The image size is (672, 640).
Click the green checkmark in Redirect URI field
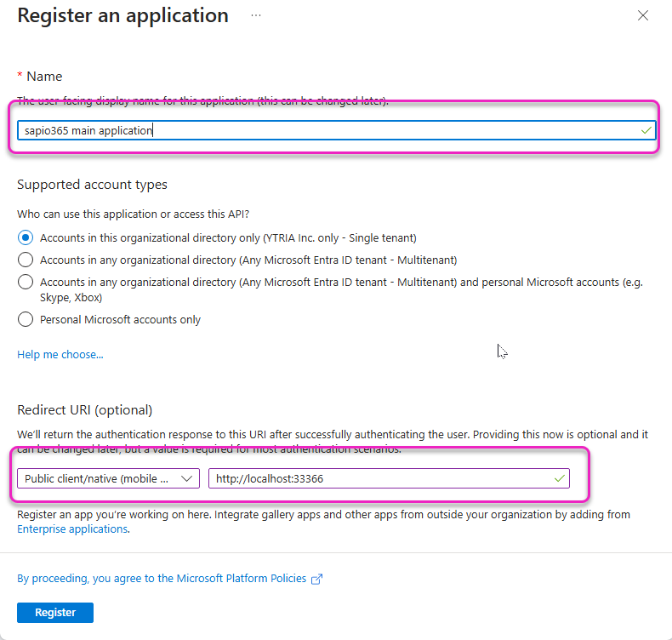tap(559, 478)
